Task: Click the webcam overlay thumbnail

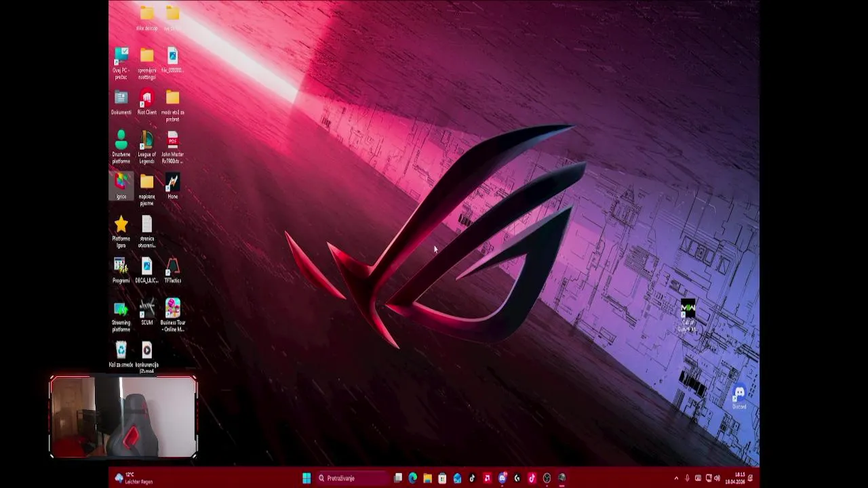Action: pyautogui.click(x=123, y=417)
